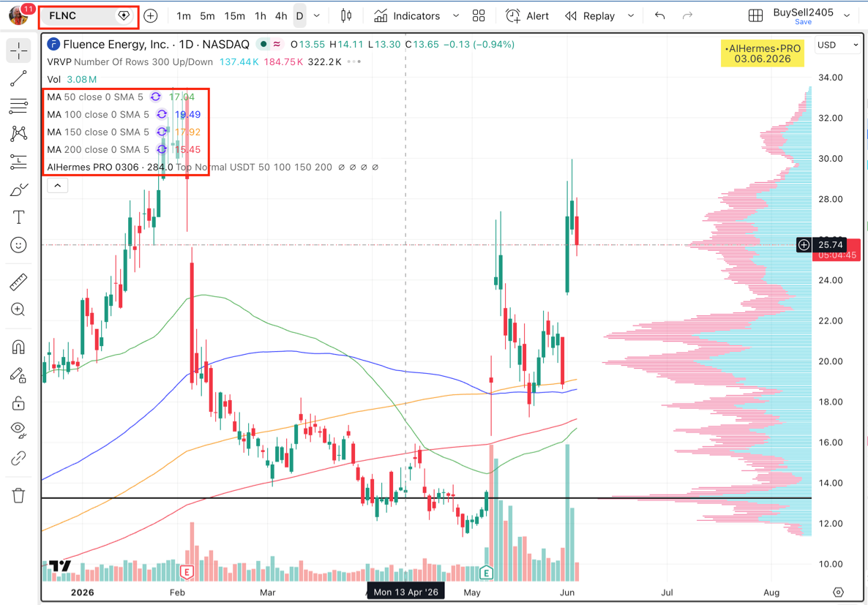
Task: Open indicator templates grid icon
Action: click(479, 16)
